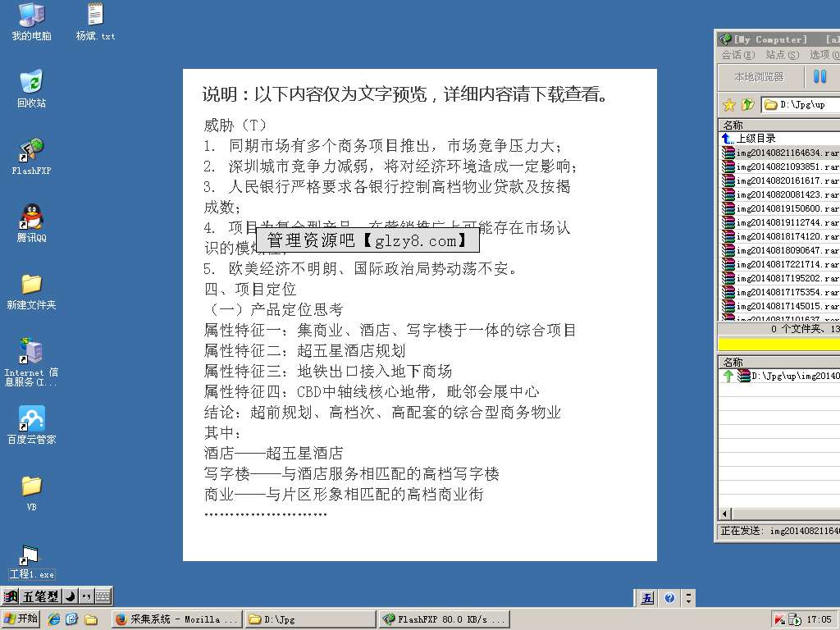Image resolution: width=840 pixels, height=630 pixels.
Task: Go up one folder via FlashFXP toolbar icon
Action: tap(748, 104)
